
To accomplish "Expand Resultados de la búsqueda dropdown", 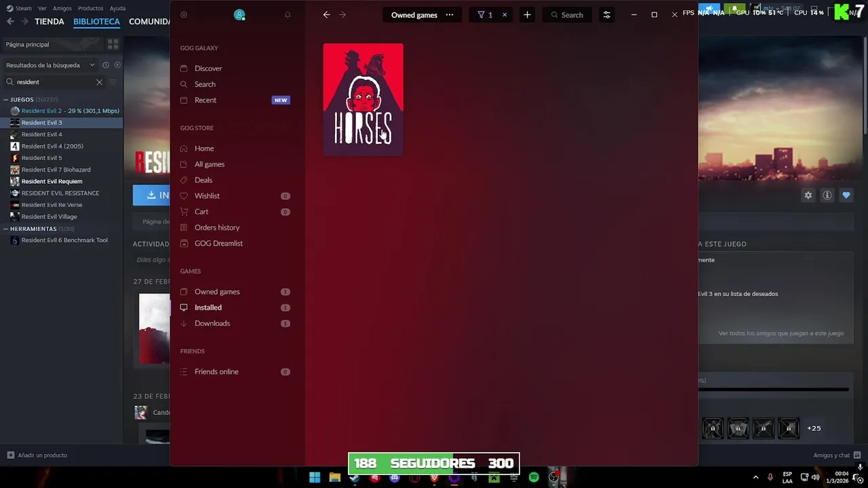I will (50, 65).
